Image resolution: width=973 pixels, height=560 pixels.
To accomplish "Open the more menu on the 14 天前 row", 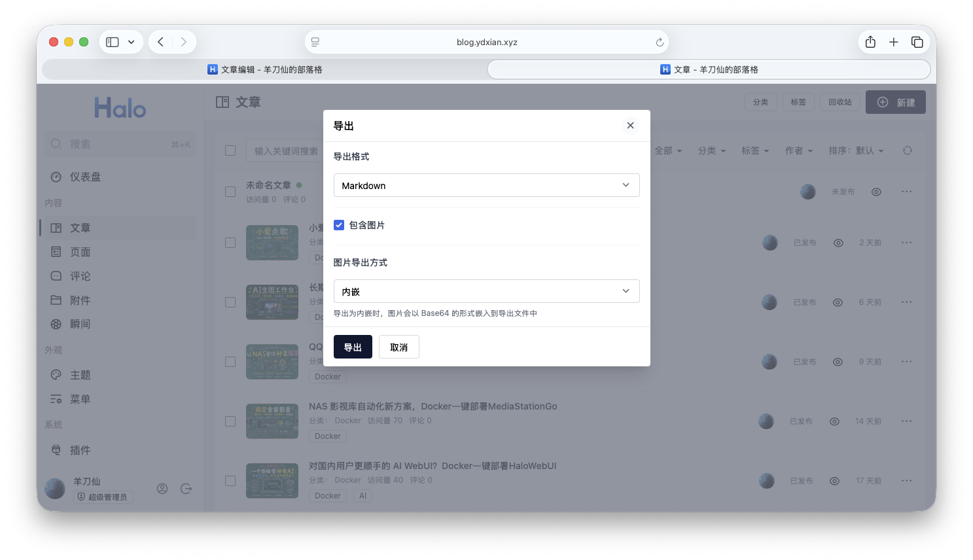I will click(x=906, y=421).
